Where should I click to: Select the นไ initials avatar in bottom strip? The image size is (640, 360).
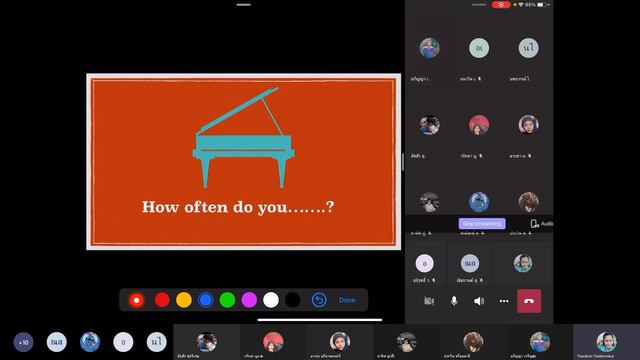pyautogui.click(x=156, y=342)
